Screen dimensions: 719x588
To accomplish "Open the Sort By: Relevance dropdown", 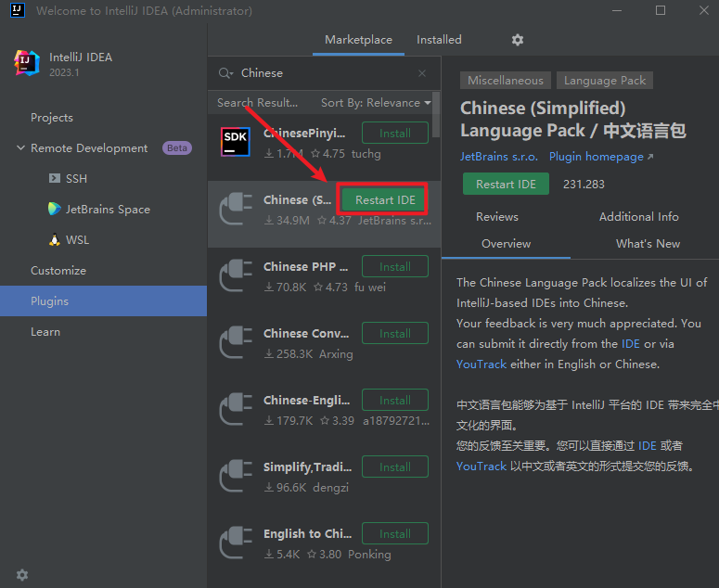I will tap(376, 103).
